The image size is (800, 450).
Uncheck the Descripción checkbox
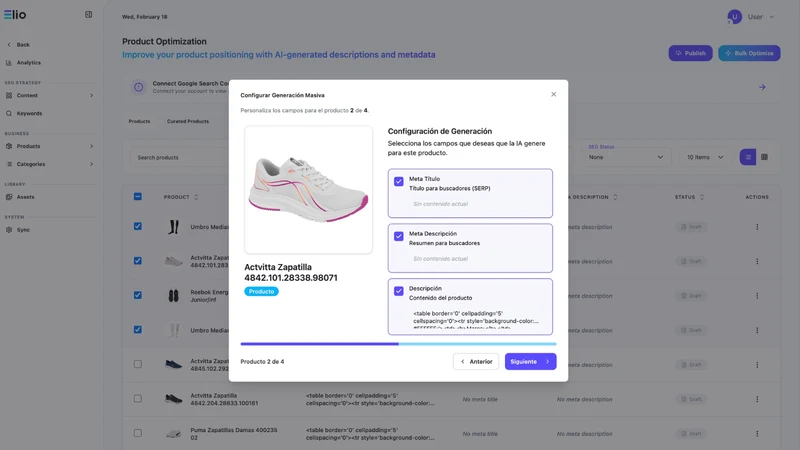tap(398, 291)
